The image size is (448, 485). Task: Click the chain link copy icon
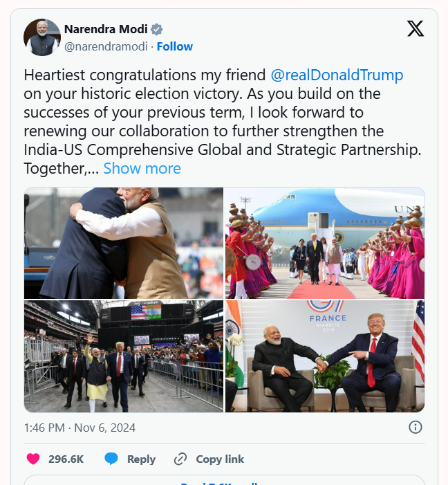click(180, 459)
